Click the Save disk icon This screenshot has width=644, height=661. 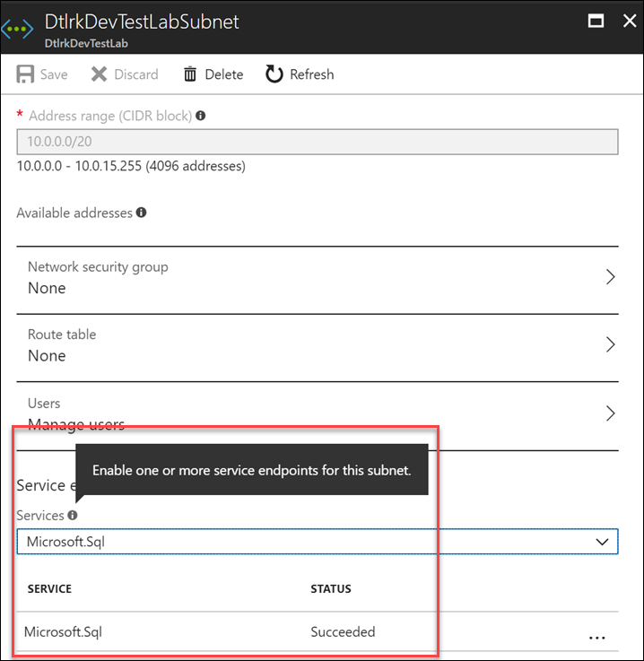(x=25, y=74)
